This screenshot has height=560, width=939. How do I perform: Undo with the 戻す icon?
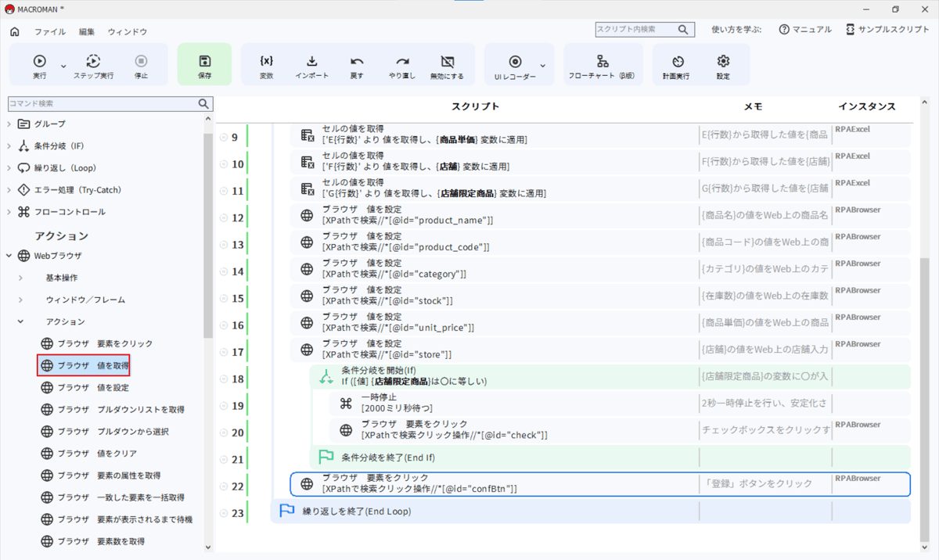[x=357, y=61]
